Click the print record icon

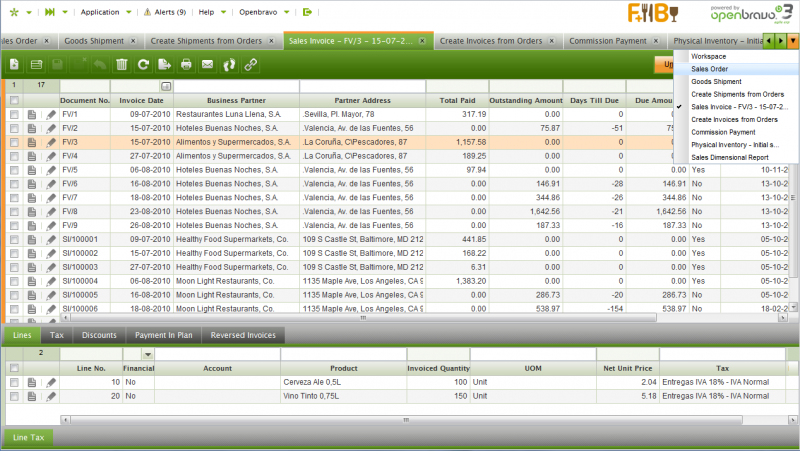click(186, 64)
